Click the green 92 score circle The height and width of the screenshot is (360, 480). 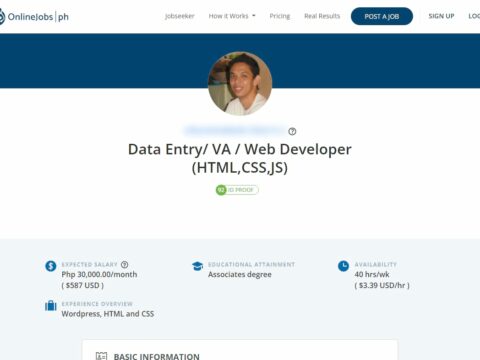(x=221, y=190)
